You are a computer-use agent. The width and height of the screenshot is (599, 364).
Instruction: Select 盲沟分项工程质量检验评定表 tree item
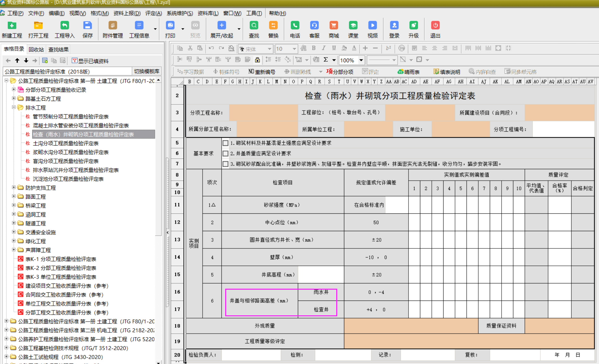click(65, 161)
